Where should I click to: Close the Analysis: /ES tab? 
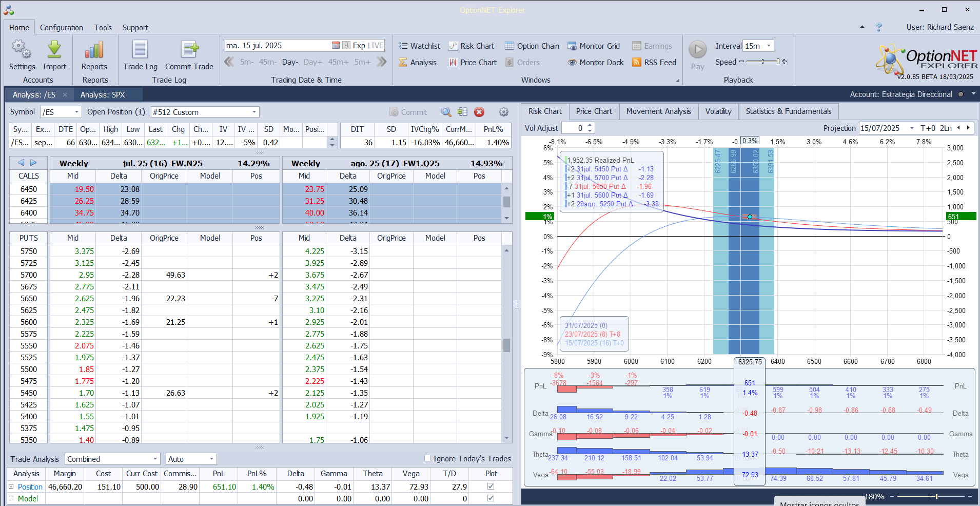point(65,94)
